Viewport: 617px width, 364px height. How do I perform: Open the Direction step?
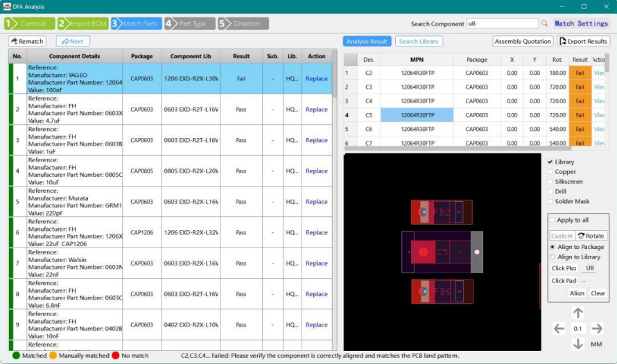(x=243, y=24)
